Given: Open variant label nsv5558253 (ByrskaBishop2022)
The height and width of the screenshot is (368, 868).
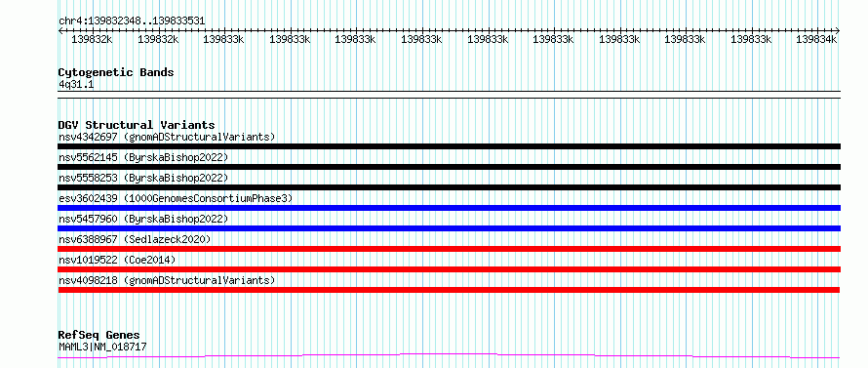Looking at the screenshot, I should [x=143, y=178].
